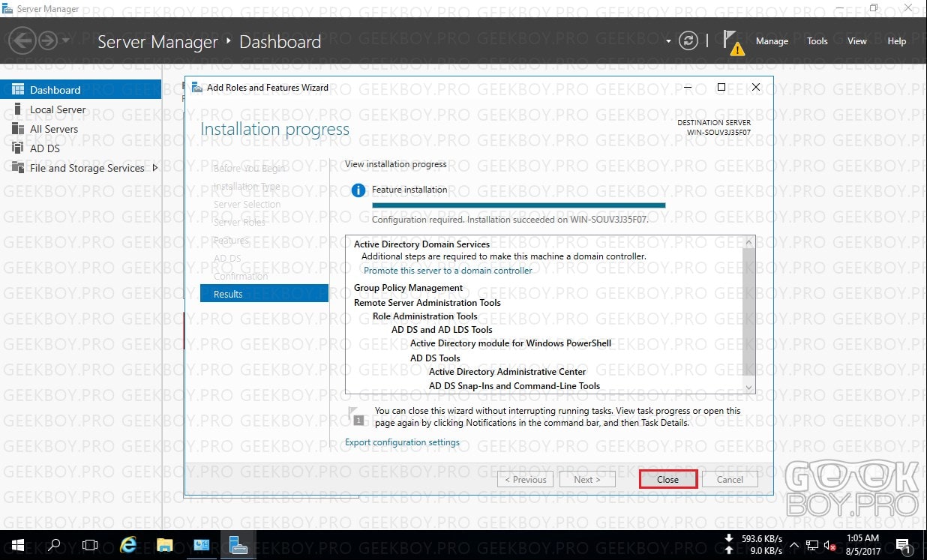Open the Help menu
927x560 pixels.
(x=897, y=41)
